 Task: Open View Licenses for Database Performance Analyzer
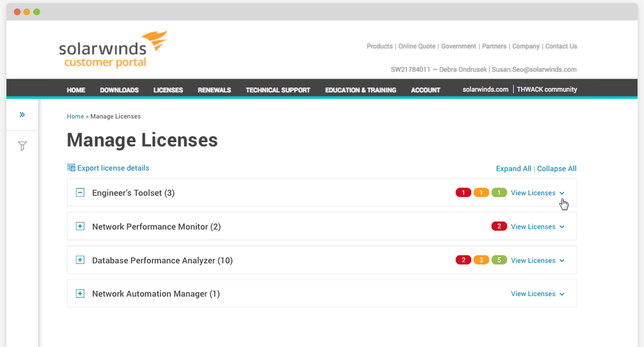[x=538, y=260]
